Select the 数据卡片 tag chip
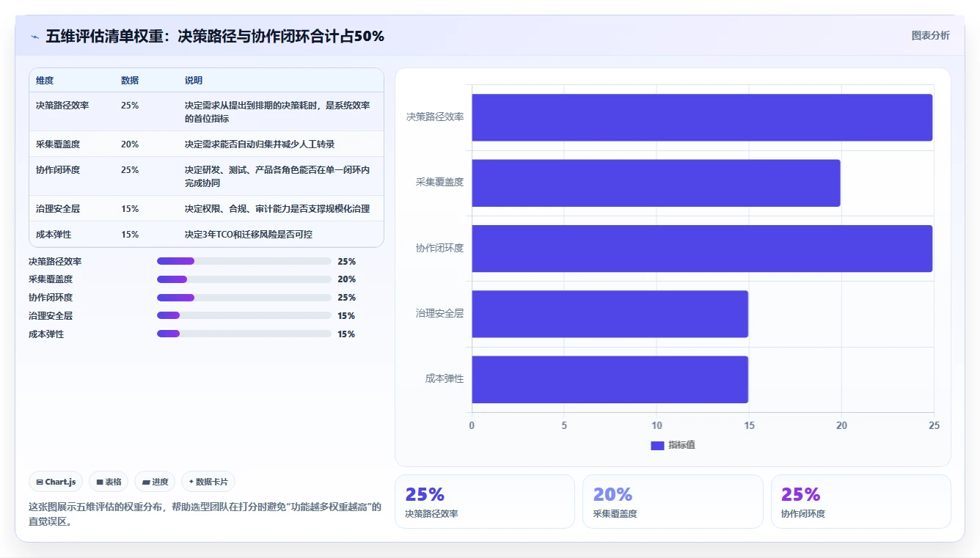Screen dimensions: 980x558 (208, 482)
